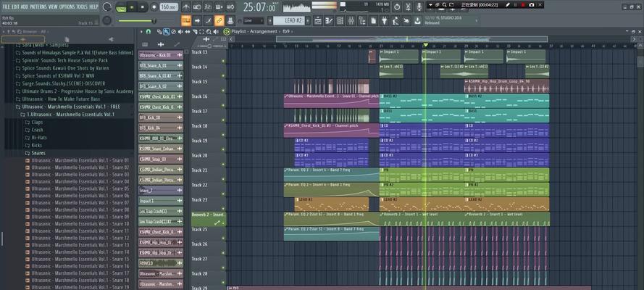
Task: Open the ADD menu
Action: (25, 7)
